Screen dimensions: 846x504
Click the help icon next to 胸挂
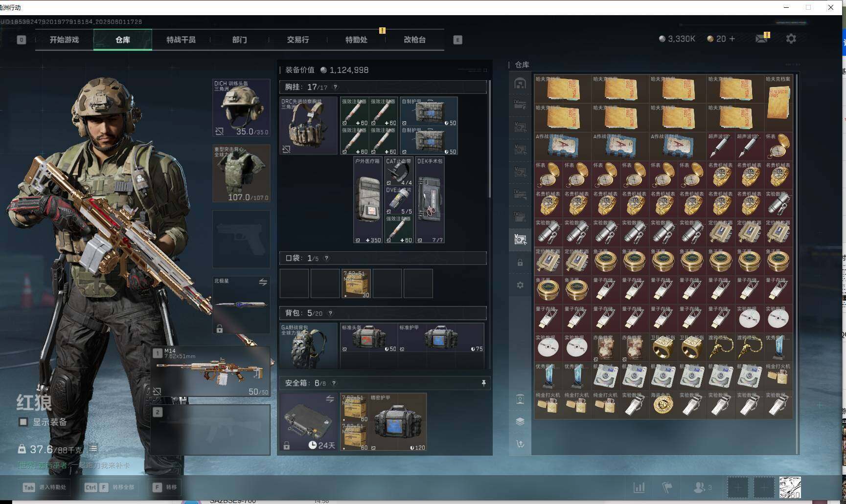335,87
